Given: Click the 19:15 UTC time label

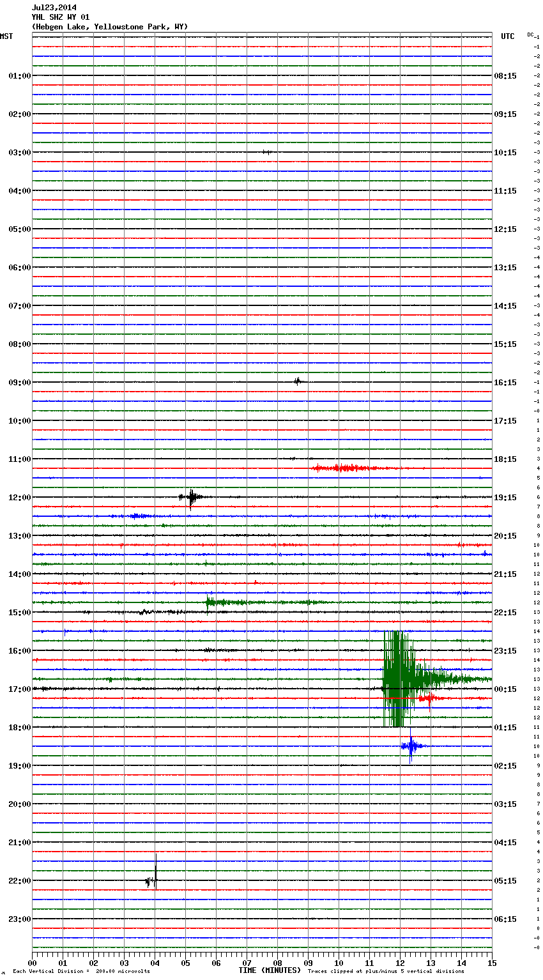Looking at the screenshot, I should [505, 498].
